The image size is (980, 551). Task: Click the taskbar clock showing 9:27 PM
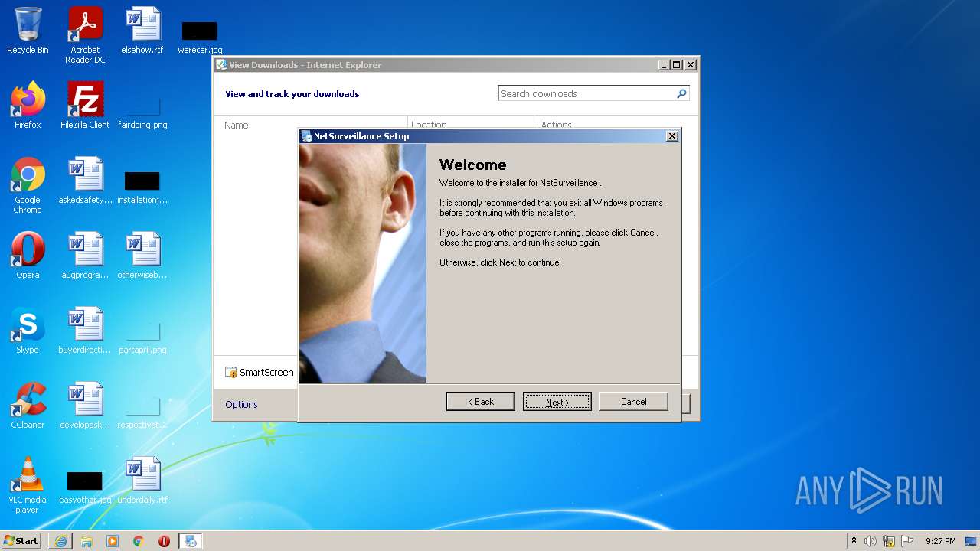[940, 541]
